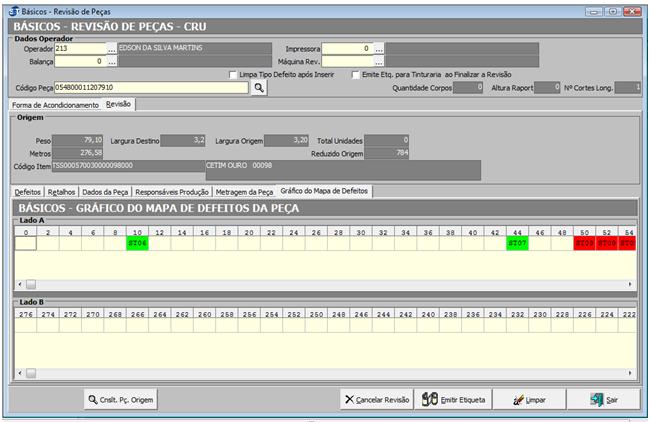
Task: Toggle Emite Etq. para Tinturaria checkbox
Action: (x=357, y=74)
